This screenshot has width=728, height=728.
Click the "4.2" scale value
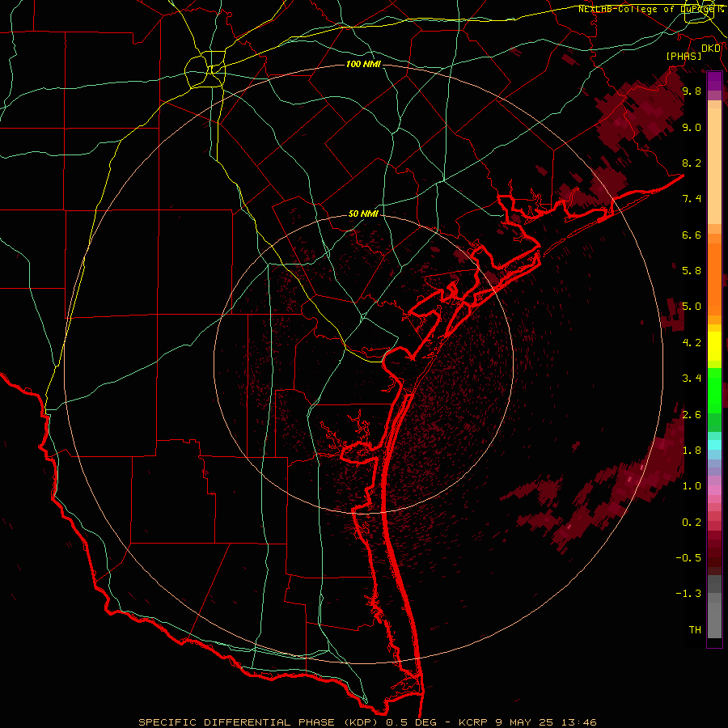692,343
